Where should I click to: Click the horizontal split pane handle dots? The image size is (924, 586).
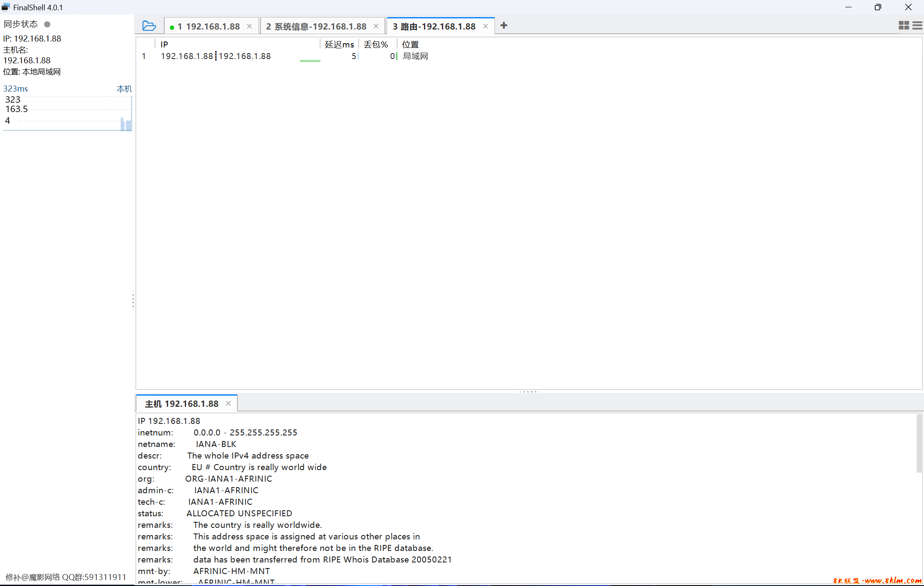(530, 392)
